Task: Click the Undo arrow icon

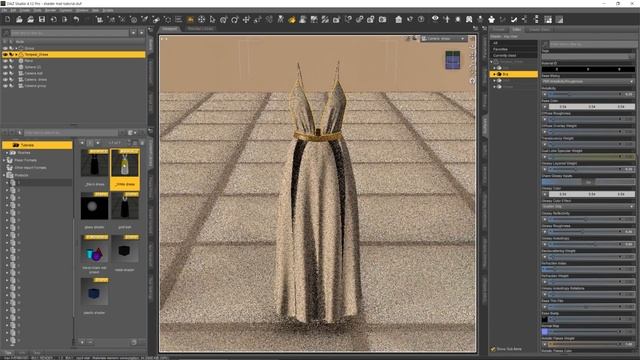Action: pos(76,19)
